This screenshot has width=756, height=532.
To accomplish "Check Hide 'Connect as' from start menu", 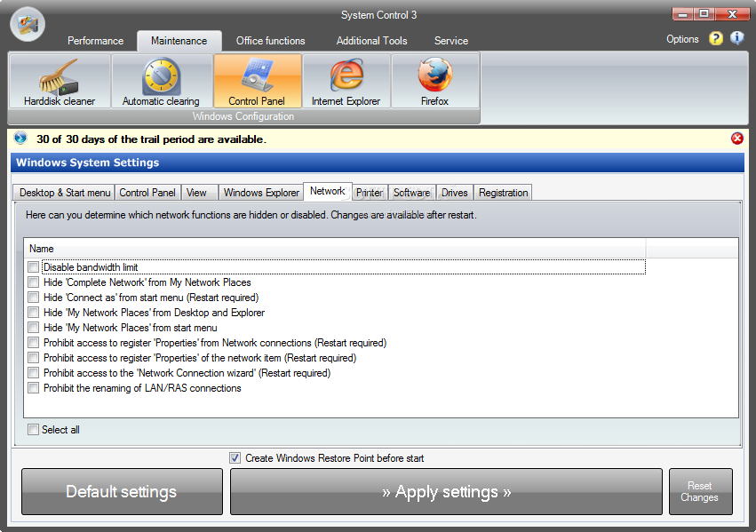I will click(33, 298).
